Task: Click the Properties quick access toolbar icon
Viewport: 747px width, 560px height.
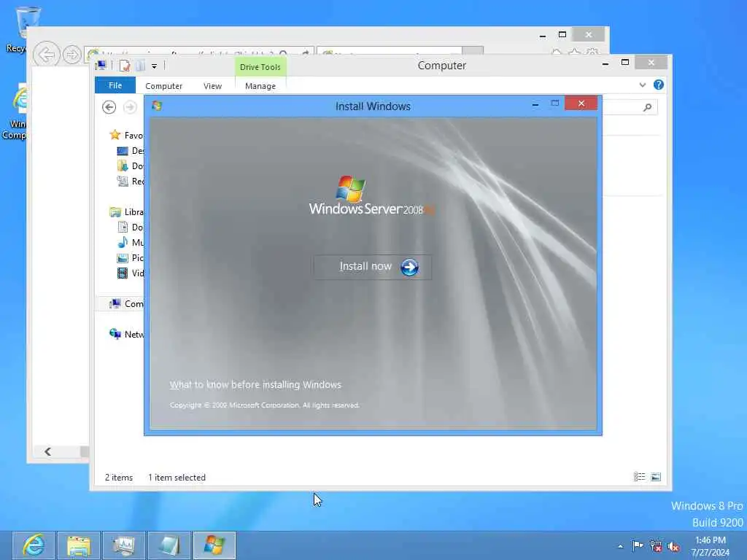Action: tap(125, 66)
